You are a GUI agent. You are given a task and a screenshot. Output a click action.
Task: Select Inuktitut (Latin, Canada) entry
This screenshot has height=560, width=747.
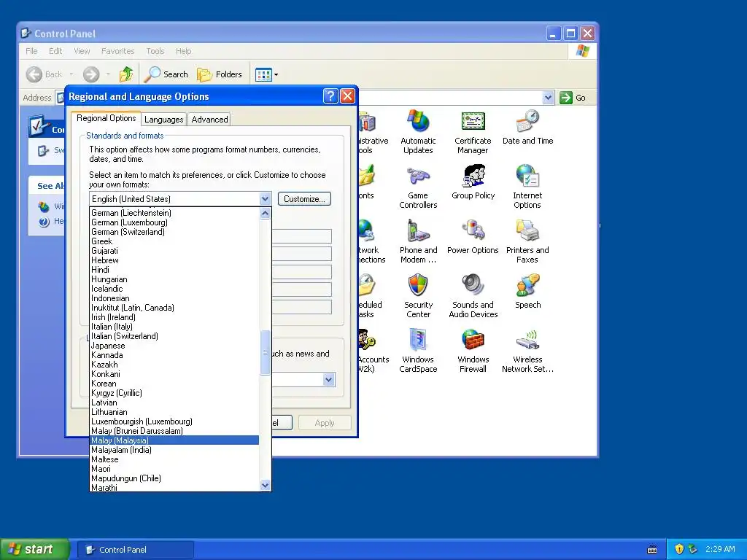point(174,308)
